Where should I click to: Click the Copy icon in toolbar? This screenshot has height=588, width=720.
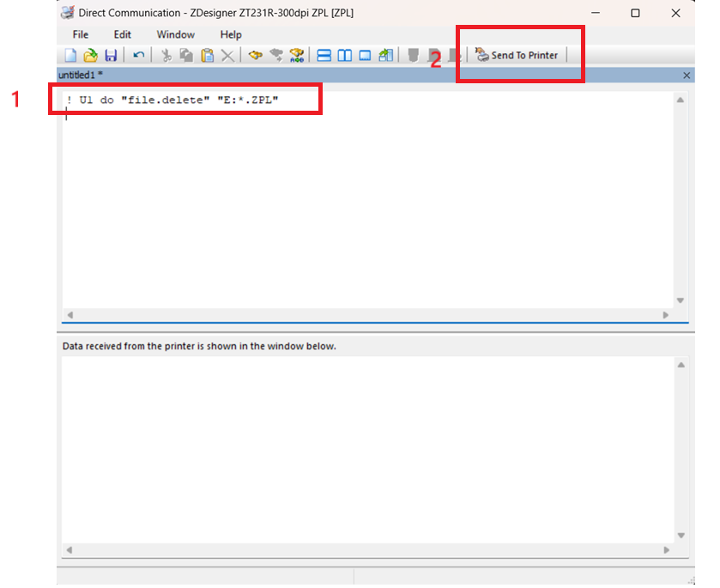186,55
